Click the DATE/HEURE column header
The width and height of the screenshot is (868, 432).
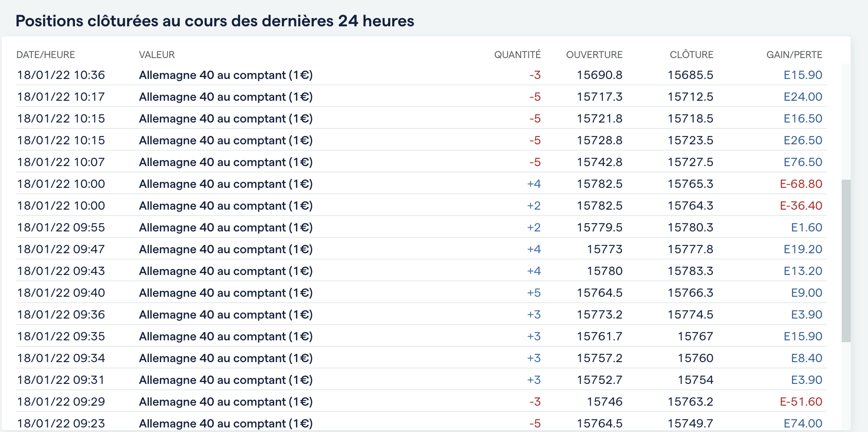point(45,54)
